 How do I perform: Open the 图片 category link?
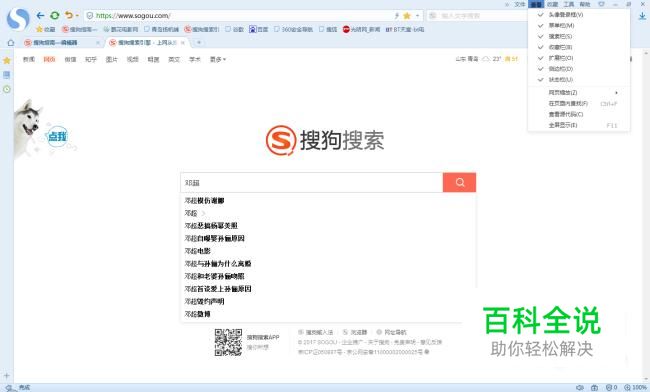112,59
